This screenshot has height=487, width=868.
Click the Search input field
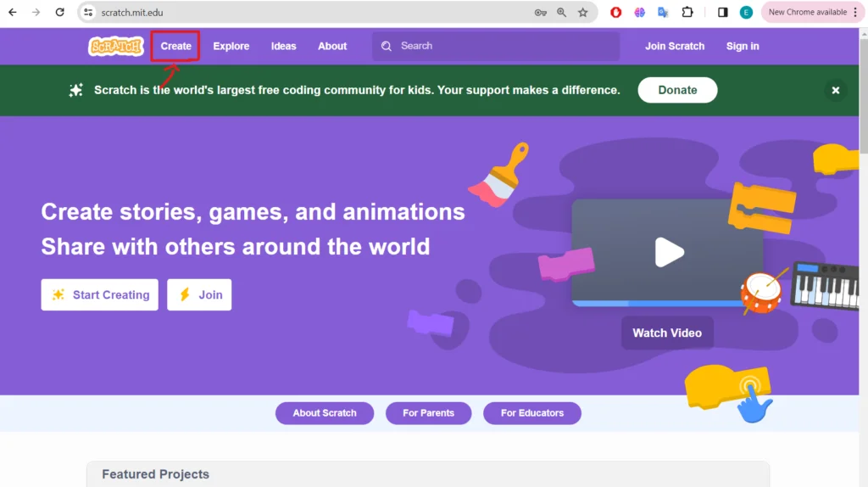click(x=496, y=46)
